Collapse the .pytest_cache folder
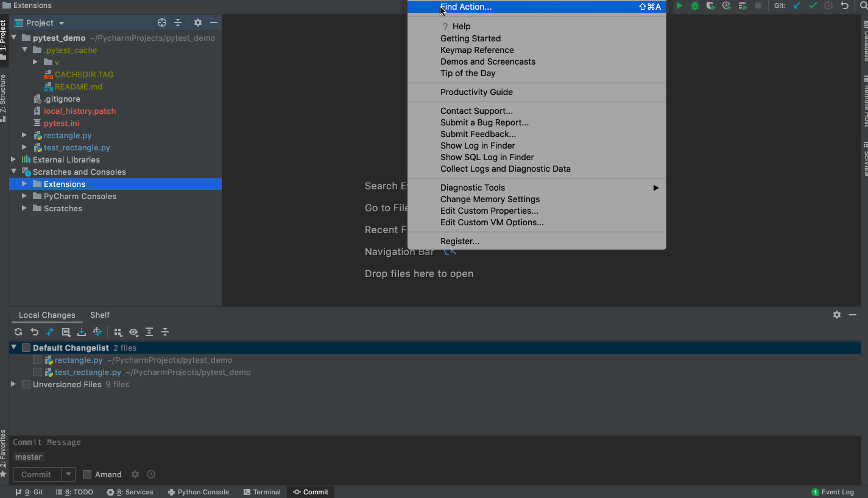The height and width of the screenshot is (498, 868). 25,50
